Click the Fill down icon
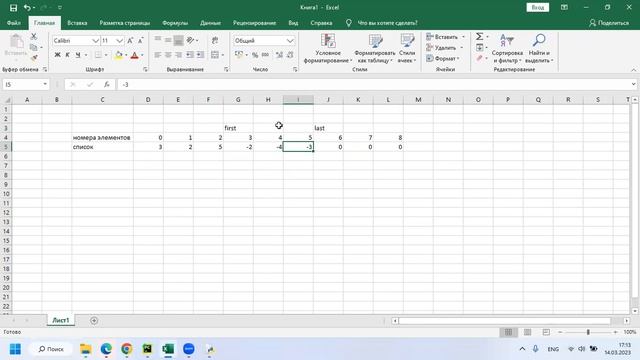 coord(480,48)
